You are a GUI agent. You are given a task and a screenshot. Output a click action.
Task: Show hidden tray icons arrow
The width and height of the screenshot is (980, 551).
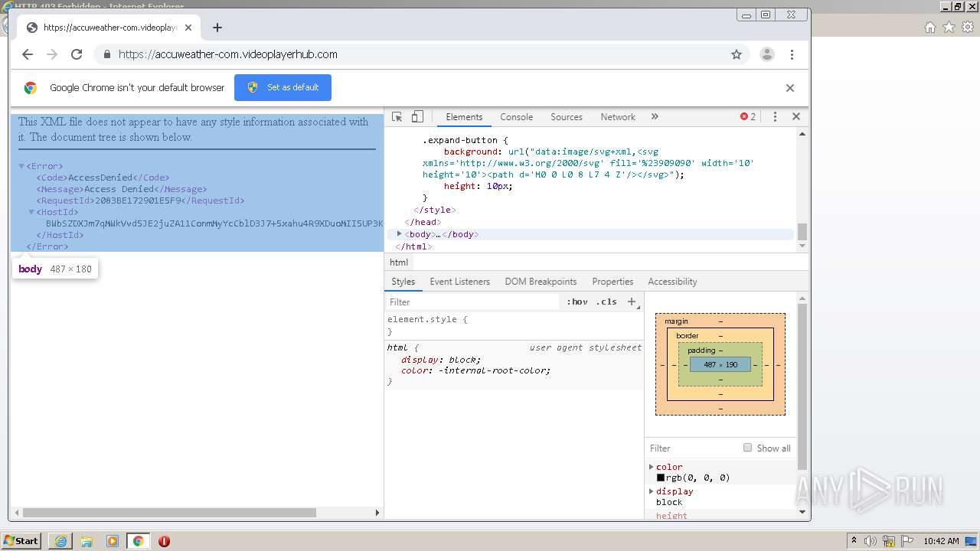click(854, 541)
